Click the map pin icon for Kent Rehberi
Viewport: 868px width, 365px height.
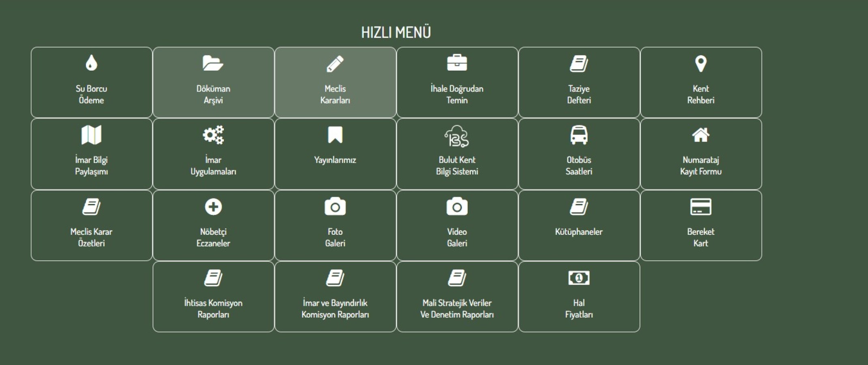(700, 64)
